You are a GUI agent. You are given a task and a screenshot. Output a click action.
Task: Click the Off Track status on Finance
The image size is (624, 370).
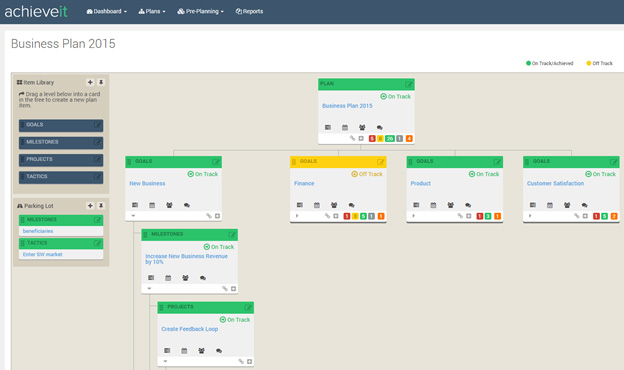click(x=367, y=174)
